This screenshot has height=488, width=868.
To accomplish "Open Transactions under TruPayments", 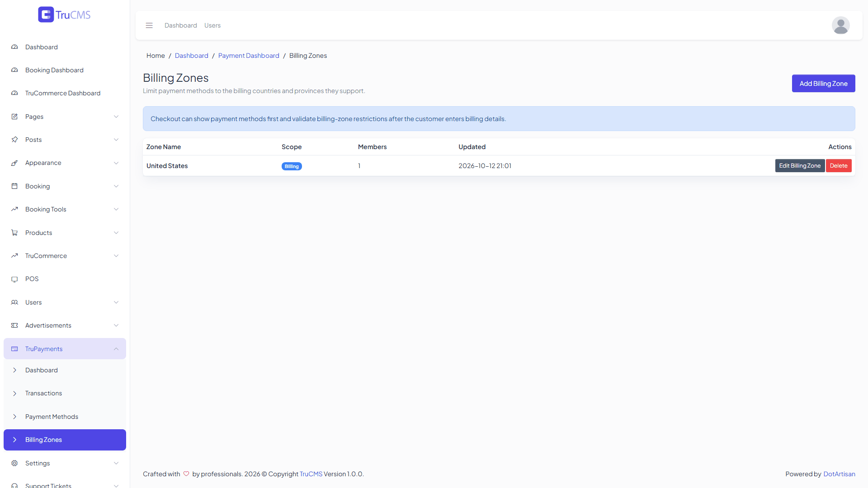I will (65, 393).
